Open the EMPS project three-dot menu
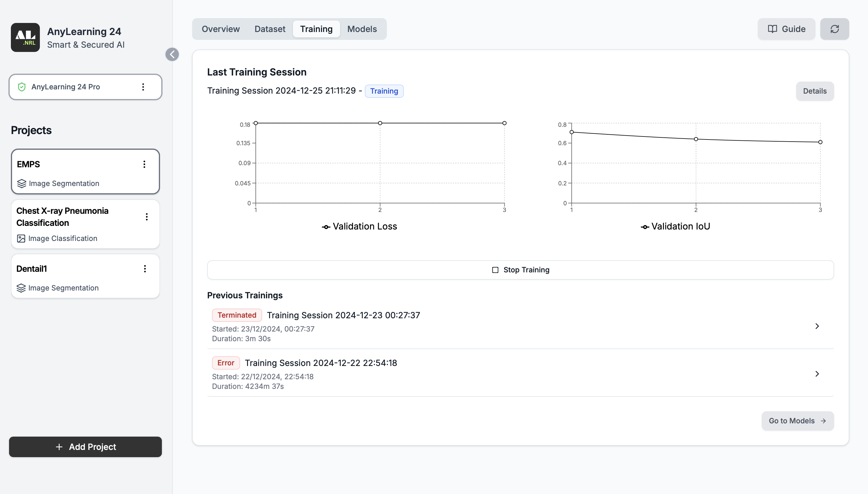 pos(144,164)
